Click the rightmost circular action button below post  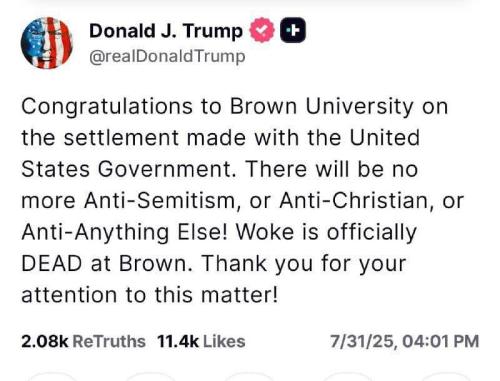[x=447, y=377]
